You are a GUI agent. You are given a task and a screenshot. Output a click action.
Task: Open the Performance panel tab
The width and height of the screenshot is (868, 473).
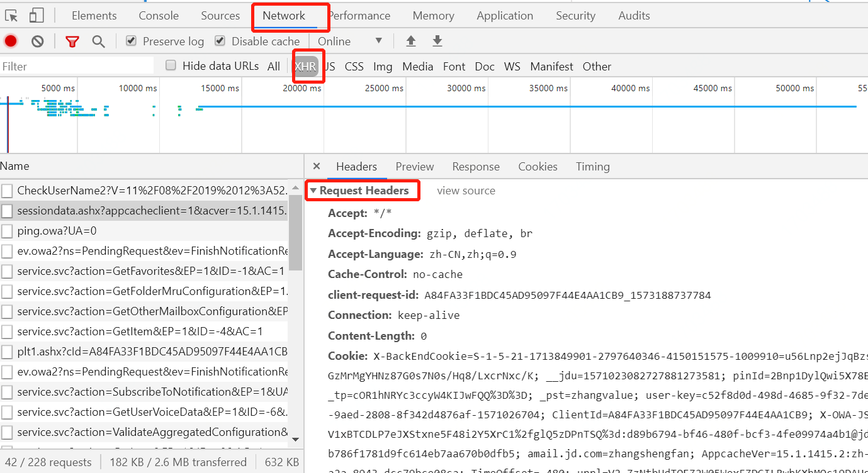(359, 16)
